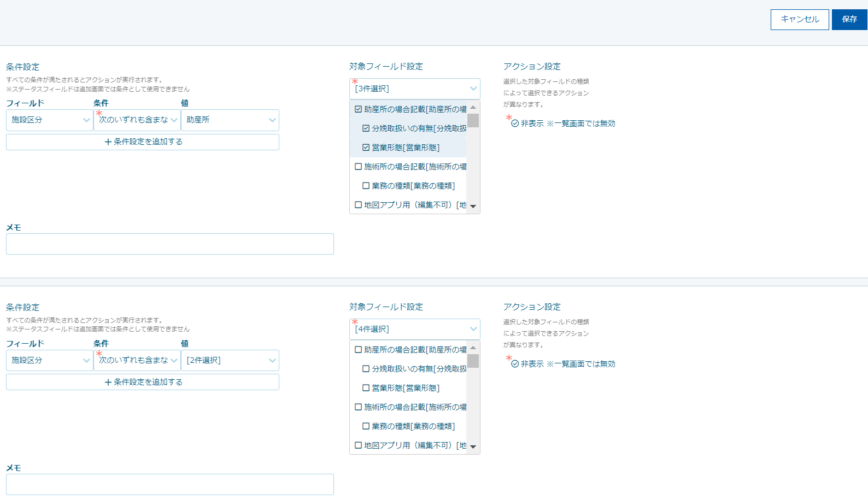Select second 非表示 action check icon
This screenshot has width=868, height=500.
515,364
